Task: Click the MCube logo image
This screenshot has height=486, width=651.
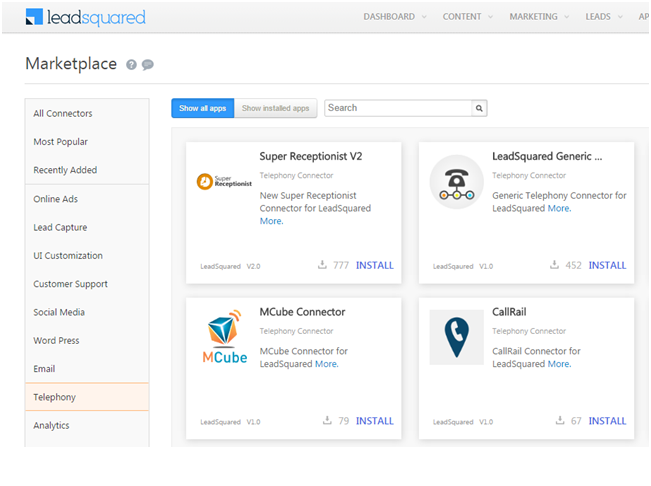Action: click(224, 337)
